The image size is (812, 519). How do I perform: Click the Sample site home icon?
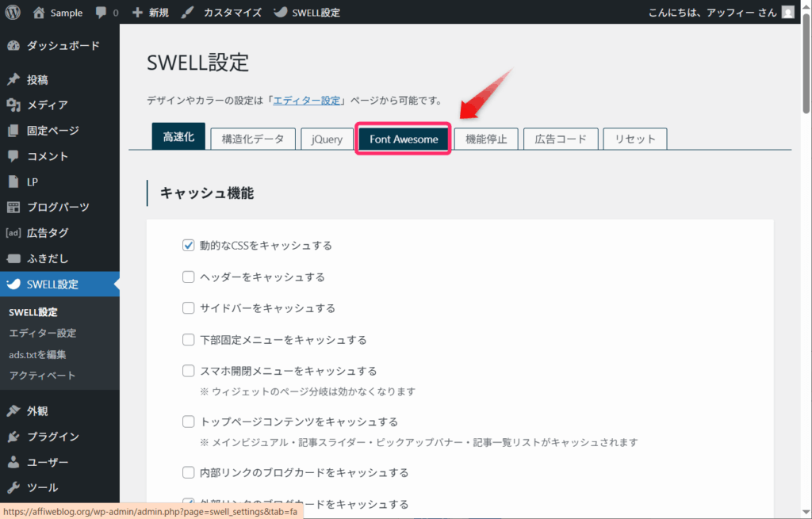coord(39,13)
